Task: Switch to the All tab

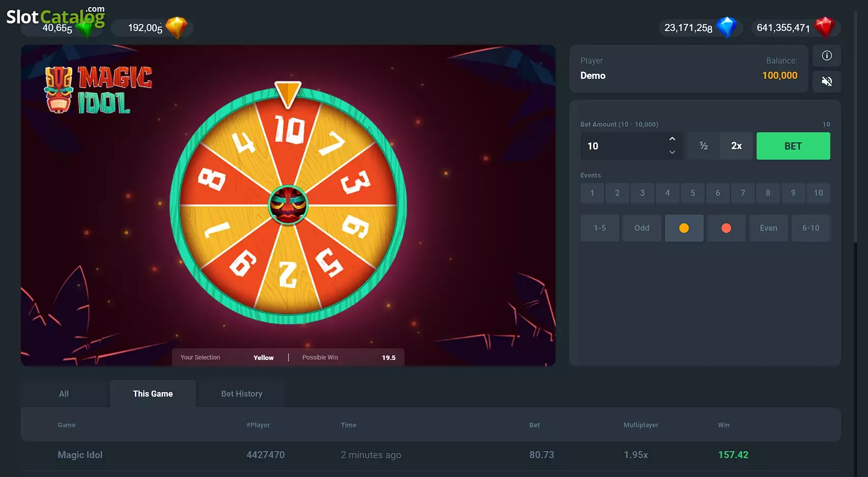Action: point(64,394)
